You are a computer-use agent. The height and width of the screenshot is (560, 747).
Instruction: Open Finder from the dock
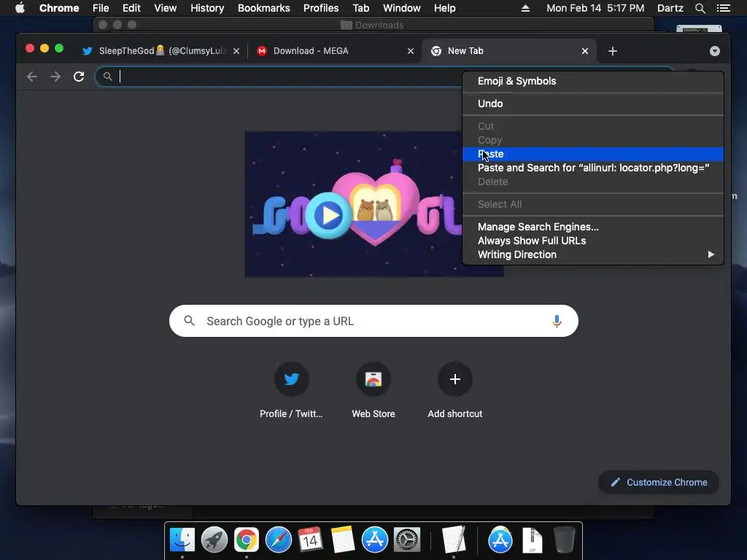(x=182, y=540)
